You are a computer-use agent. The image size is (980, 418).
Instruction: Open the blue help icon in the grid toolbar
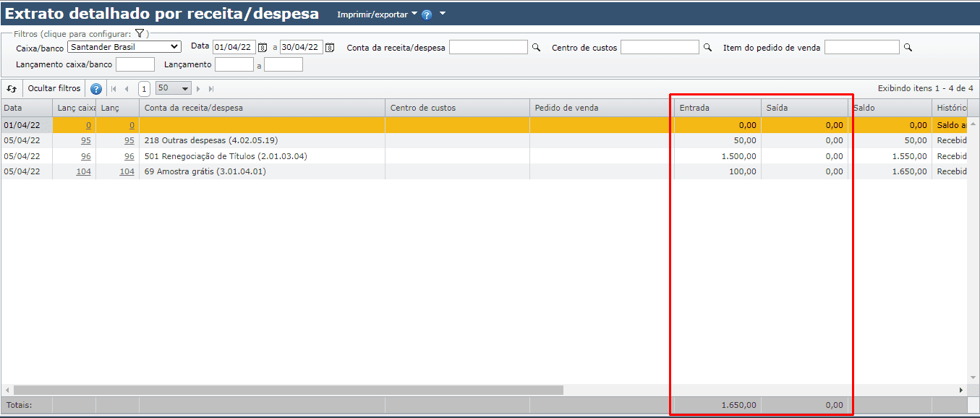pos(96,89)
